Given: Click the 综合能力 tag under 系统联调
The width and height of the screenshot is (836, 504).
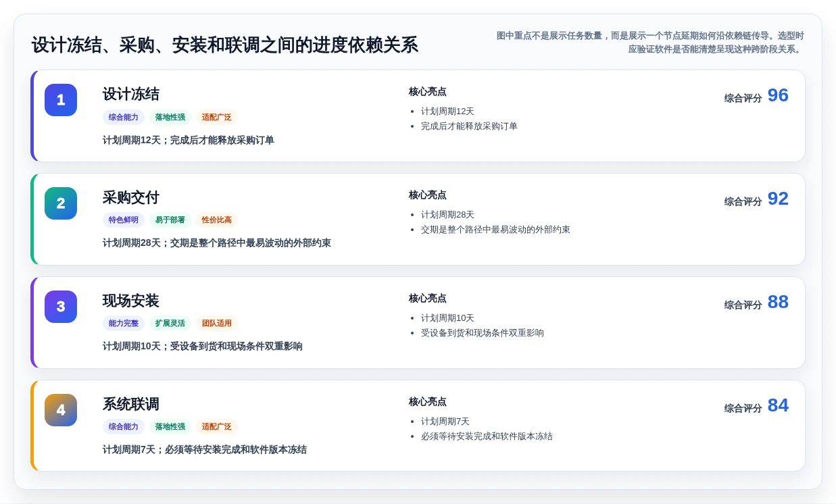Looking at the screenshot, I should pyautogui.click(x=124, y=427).
